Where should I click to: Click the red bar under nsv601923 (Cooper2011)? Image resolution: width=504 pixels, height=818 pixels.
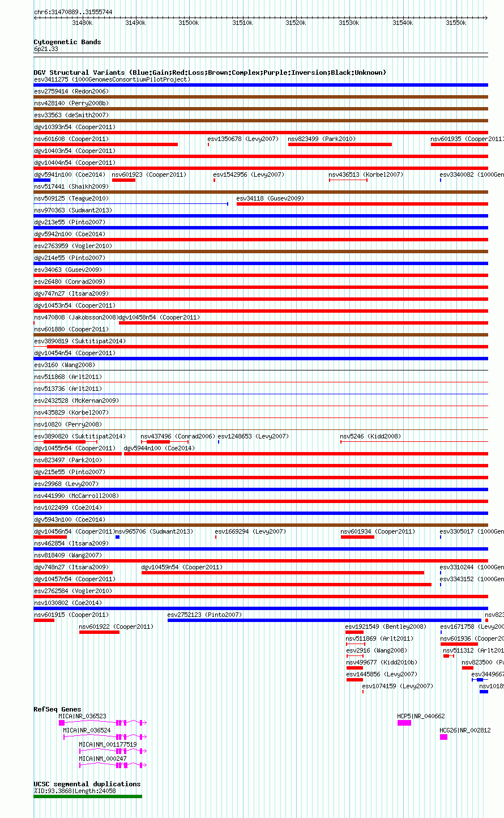[x=123, y=180]
